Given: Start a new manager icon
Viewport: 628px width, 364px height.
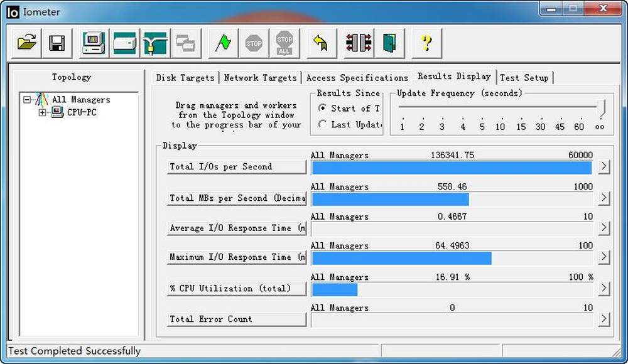Looking at the screenshot, I should pyautogui.click(x=94, y=43).
